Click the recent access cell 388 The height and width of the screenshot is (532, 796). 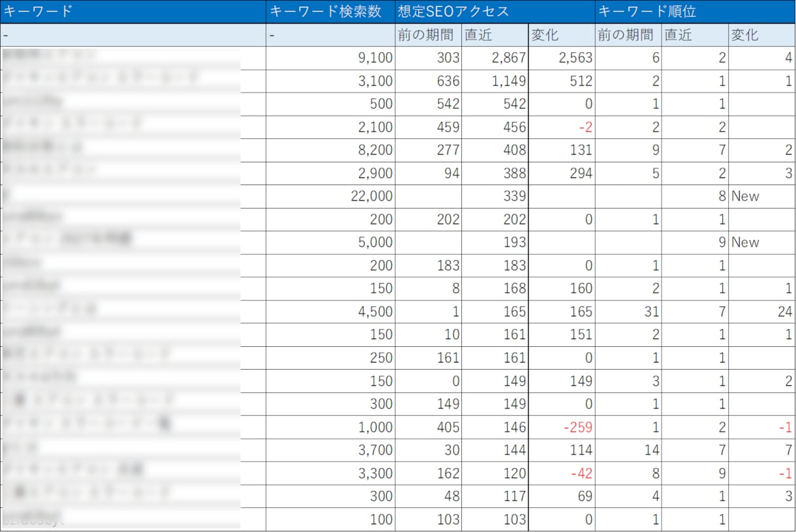pyautogui.click(x=495, y=173)
